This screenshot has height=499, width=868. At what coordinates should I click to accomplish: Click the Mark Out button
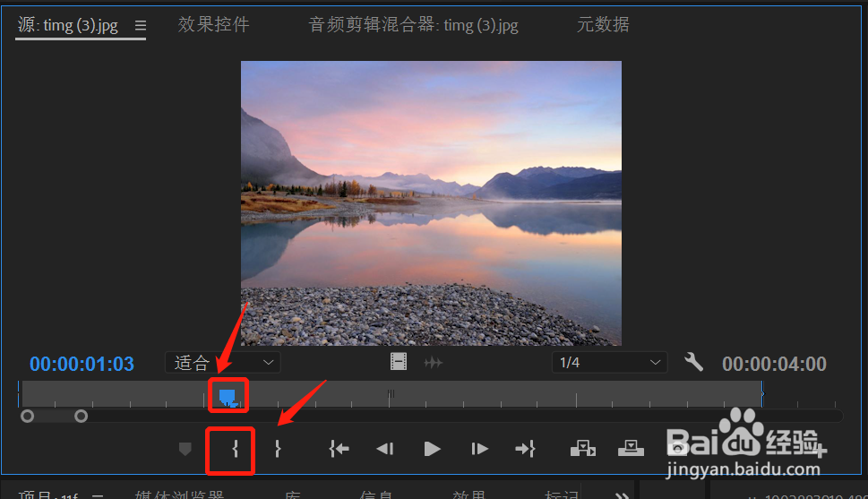click(278, 449)
